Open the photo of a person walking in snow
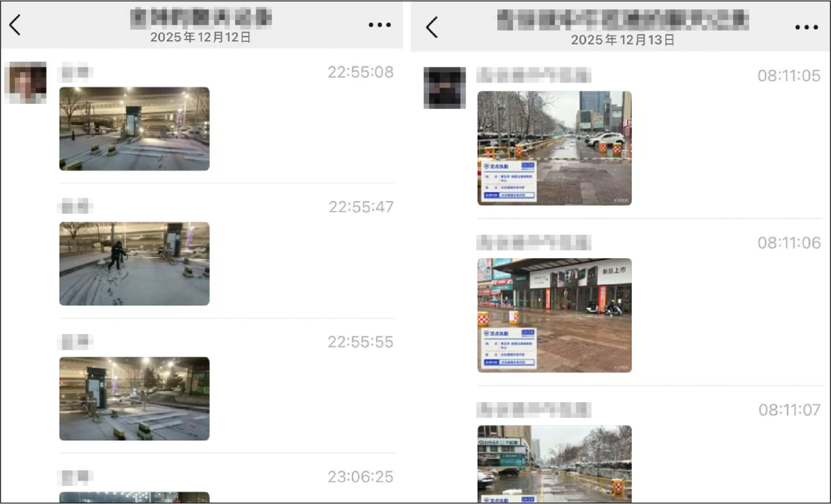Screen dimensions: 831x504 click(134, 264)
